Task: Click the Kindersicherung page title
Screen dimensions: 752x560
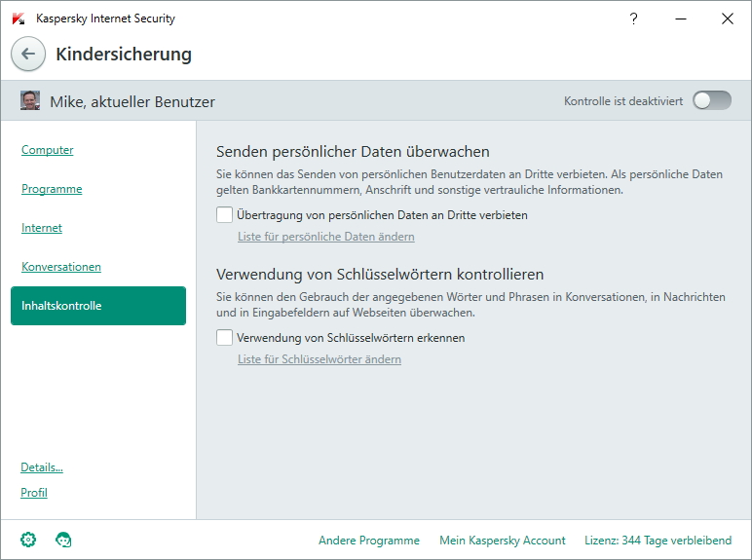Action: 124,55
